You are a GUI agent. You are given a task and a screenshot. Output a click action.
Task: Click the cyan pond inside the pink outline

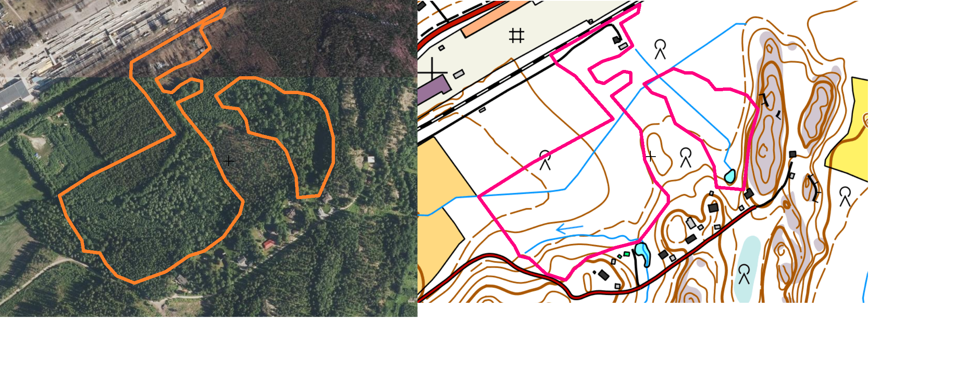pyautogui.click(x=730, y=176)
